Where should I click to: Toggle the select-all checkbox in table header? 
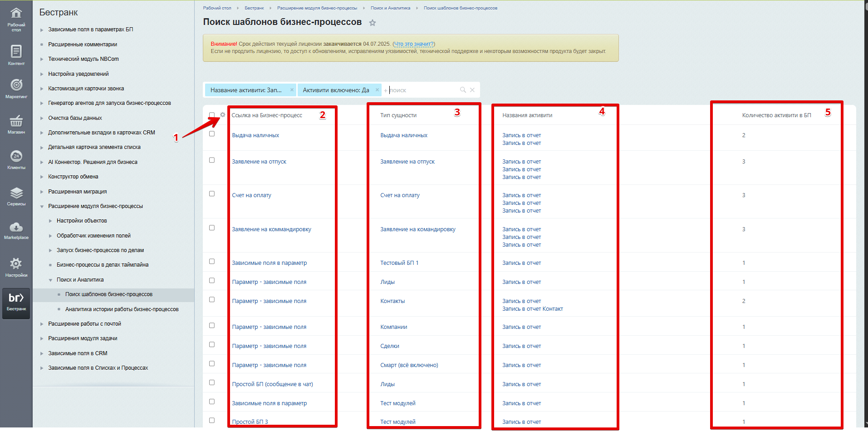[212, 115]
